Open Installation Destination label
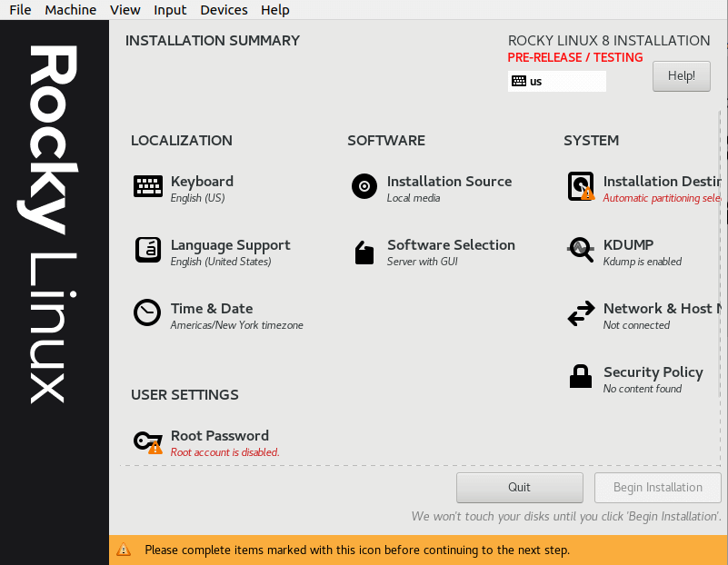Viewport: 728px width, 565px height. click(x=662, y=182)
